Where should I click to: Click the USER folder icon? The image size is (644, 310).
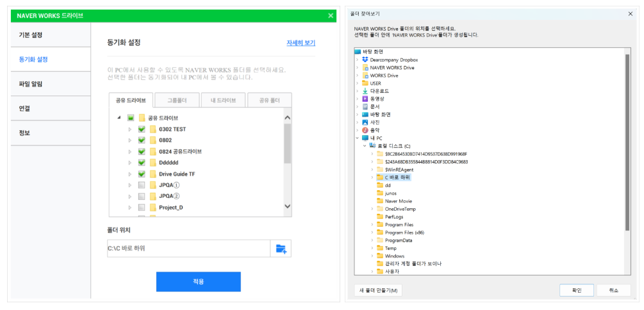click(365, 83)
